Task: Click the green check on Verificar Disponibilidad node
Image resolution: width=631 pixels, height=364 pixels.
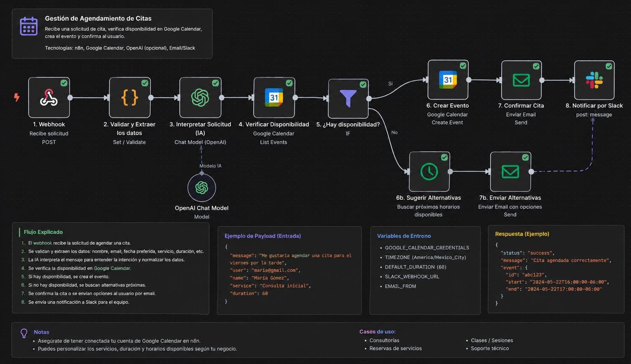Action: pyautogui.click(x=289, y=83)
